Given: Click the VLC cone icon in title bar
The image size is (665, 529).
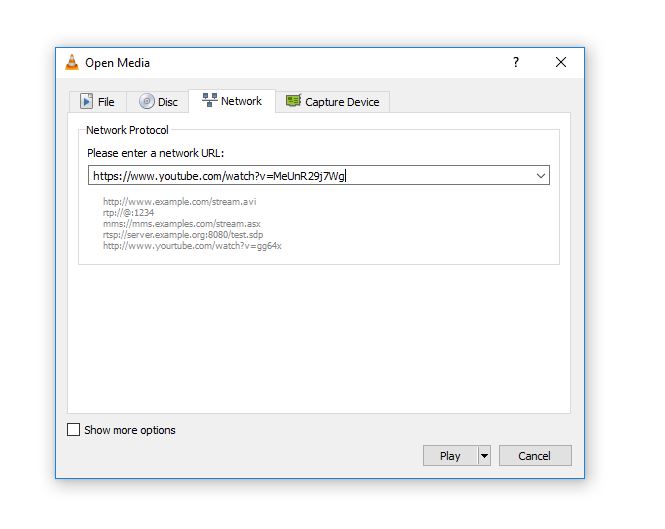Looking at the screenshot, I should (x=72, y=62).
